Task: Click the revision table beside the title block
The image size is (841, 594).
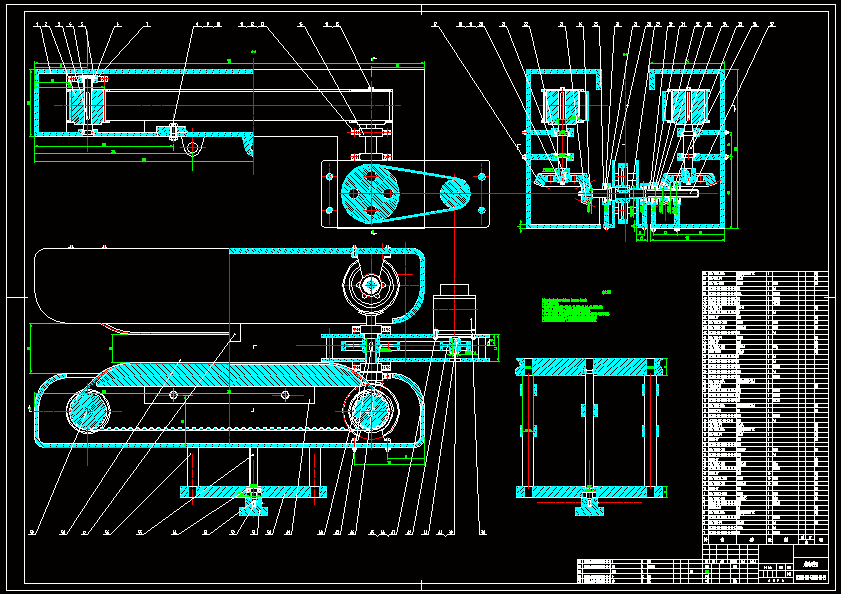Action: tap(639, 571)
